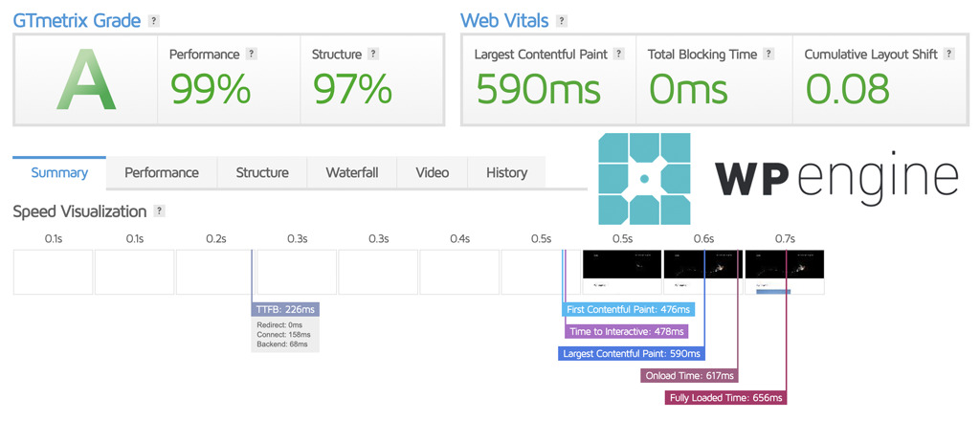Click the help icon beside Structure score

pos(373,54)
